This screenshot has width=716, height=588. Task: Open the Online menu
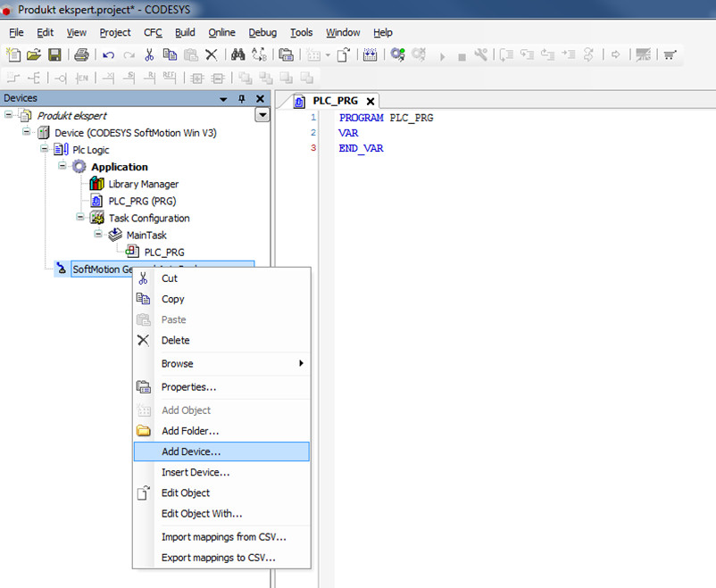click(222, 32)
